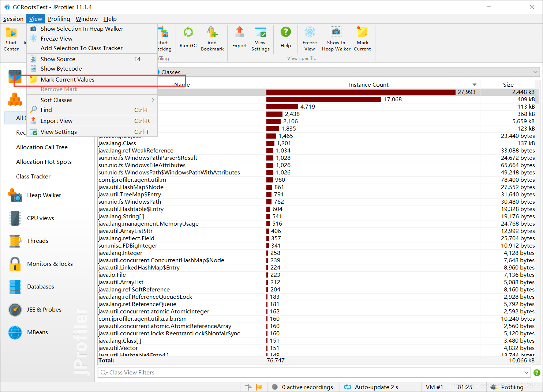Open the Help menu
543x392 pixels.
point(110,19)
